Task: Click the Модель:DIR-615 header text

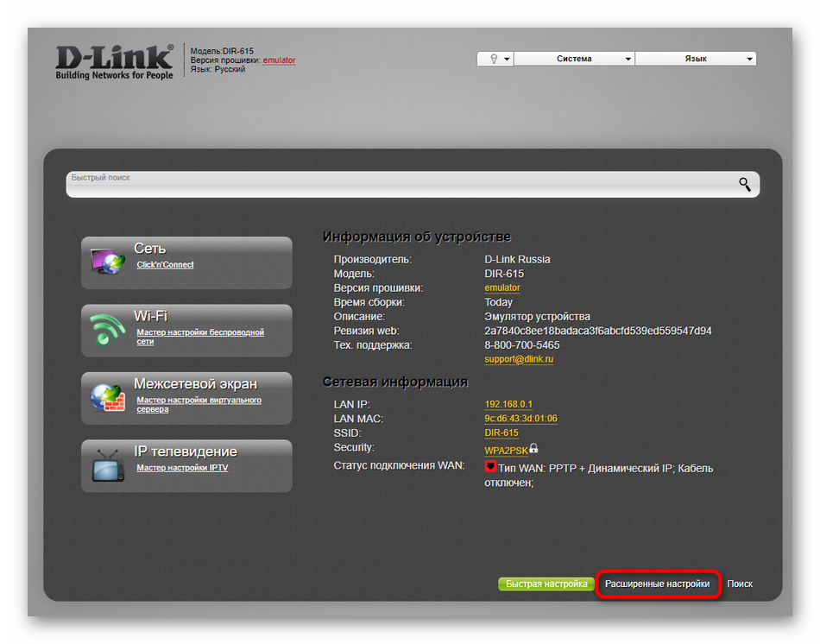Action: (222, 51)
